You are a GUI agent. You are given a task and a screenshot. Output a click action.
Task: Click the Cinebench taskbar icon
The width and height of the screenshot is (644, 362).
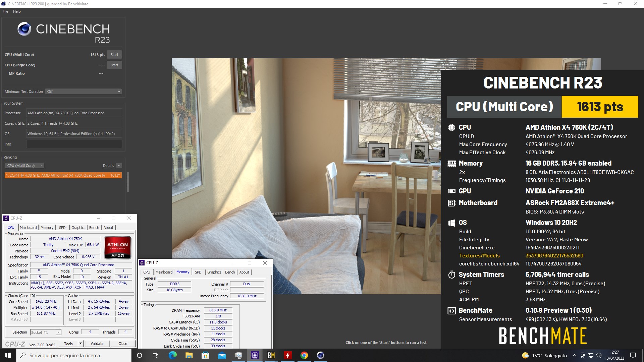pyautogui.click(x=320, y=355)
